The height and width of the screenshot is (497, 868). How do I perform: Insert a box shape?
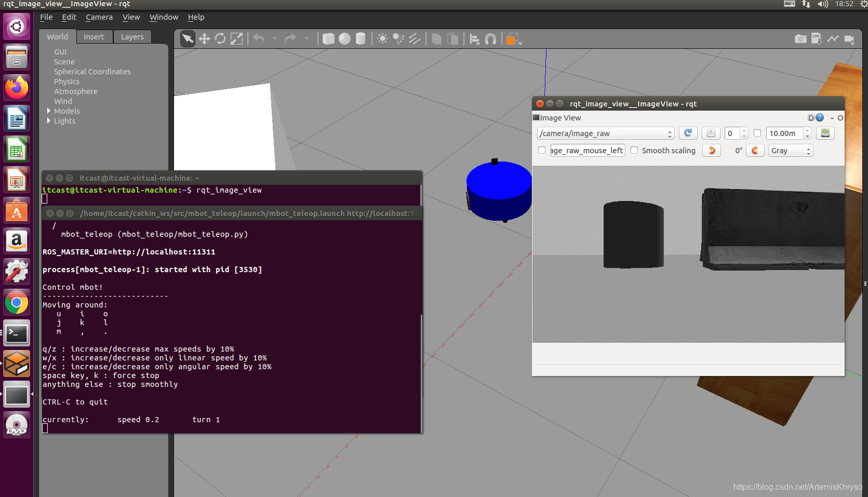pyautogui.click(x=328, y=39)
